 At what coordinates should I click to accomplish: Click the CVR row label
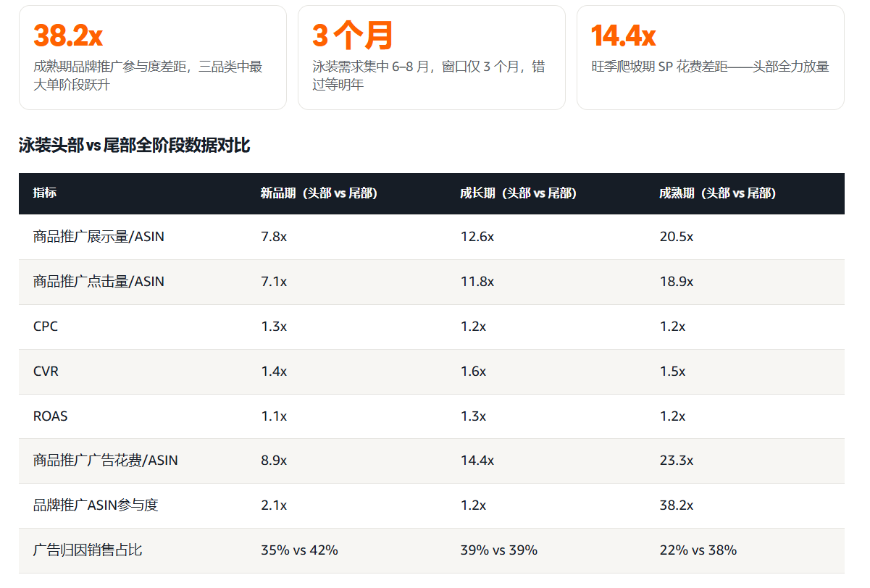pyautogui.click(x=46, y=371)
